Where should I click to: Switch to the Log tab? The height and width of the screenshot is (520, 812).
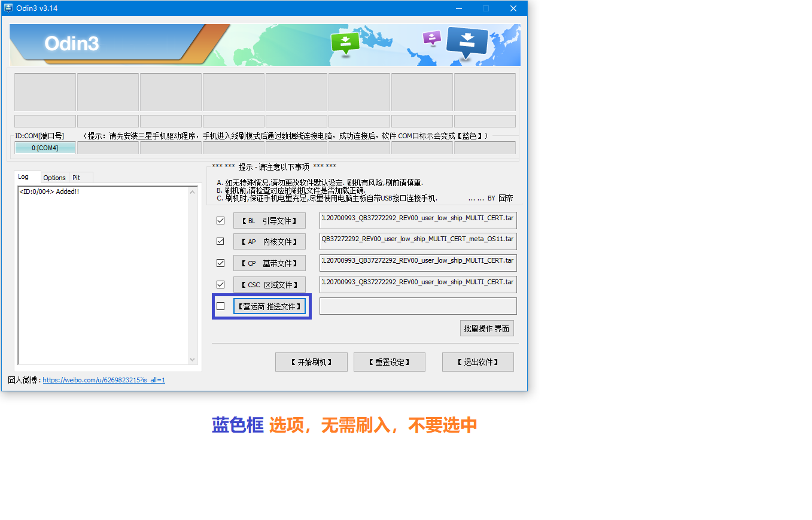click(x=28, y=177)
